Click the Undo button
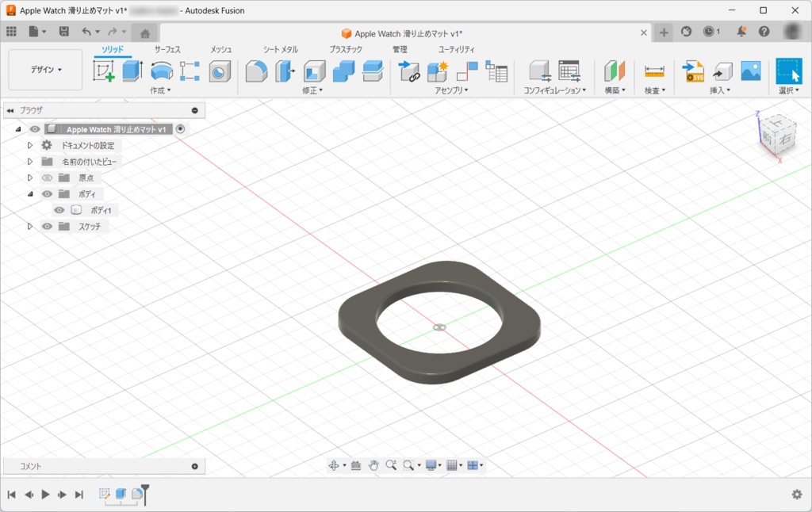 [87, 32]
